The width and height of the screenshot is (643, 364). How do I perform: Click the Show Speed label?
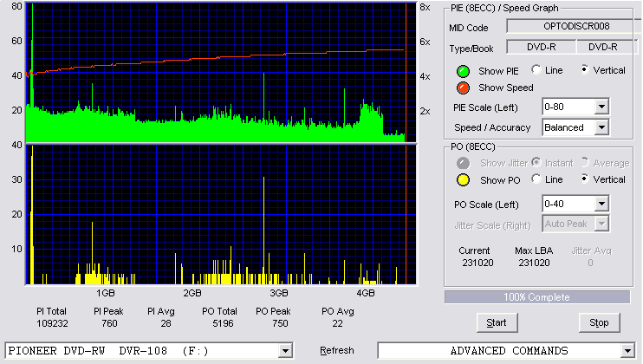(x=505, y=88)
